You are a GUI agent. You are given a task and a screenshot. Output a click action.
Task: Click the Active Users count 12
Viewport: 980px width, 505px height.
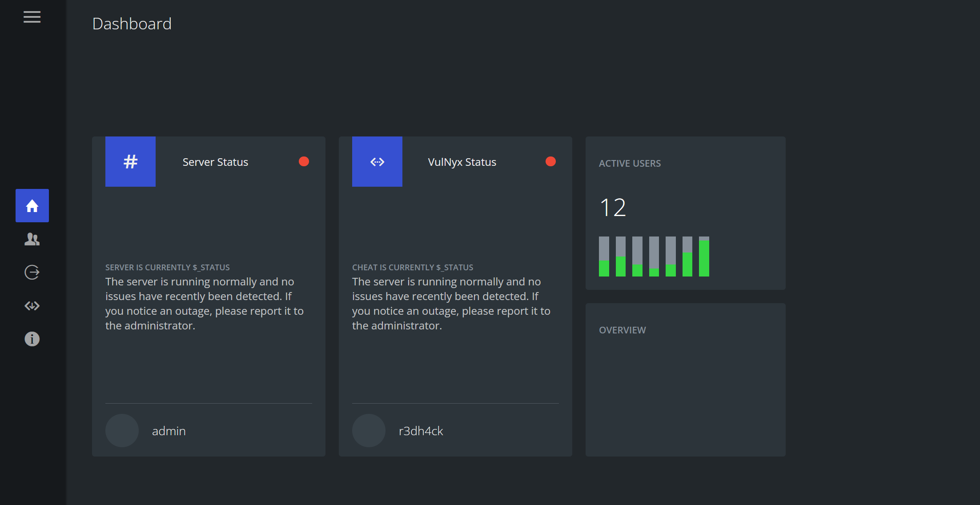click(x=613, y=208)
